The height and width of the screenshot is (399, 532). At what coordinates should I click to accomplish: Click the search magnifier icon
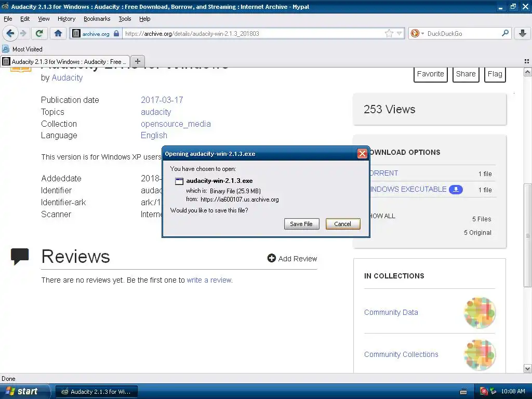pyautogui.click(x=505, y=33)
